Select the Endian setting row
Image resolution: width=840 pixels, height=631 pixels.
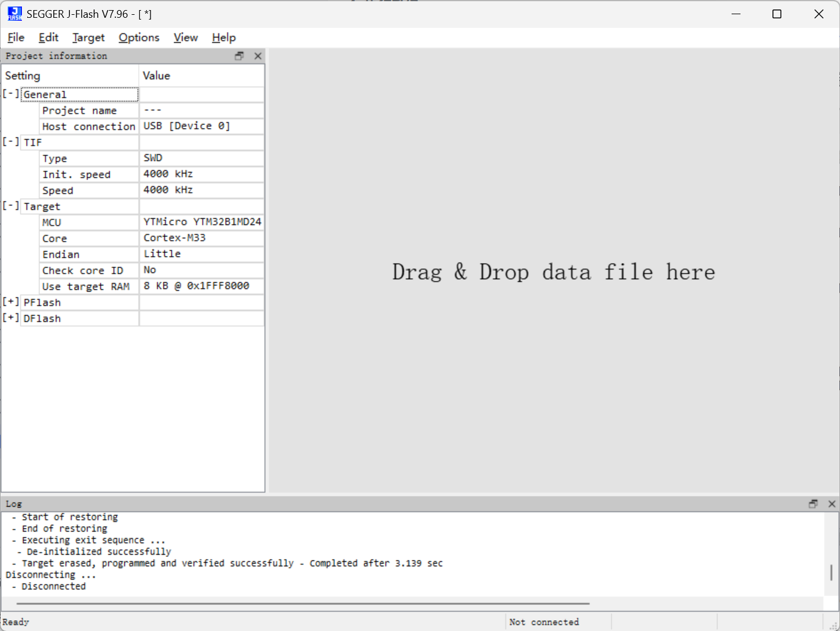[89, 254]
